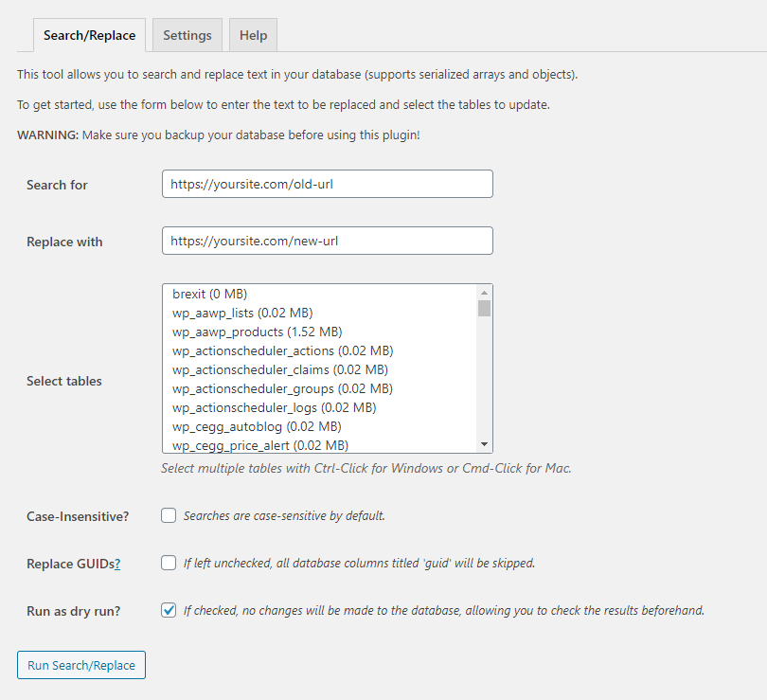
Task: Click the table list scrollbar up arrow
Action: point(484,292)
